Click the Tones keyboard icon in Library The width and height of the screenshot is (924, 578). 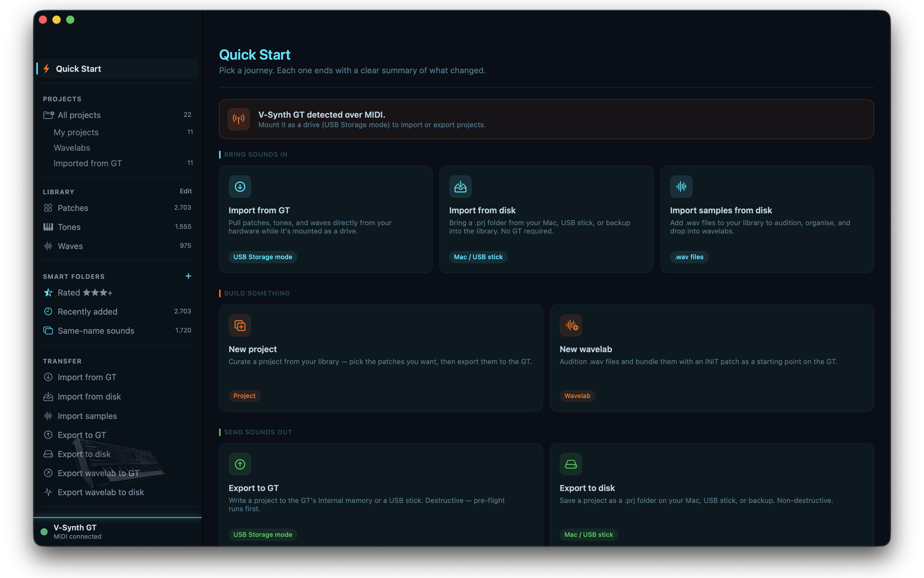click(48, 227)
